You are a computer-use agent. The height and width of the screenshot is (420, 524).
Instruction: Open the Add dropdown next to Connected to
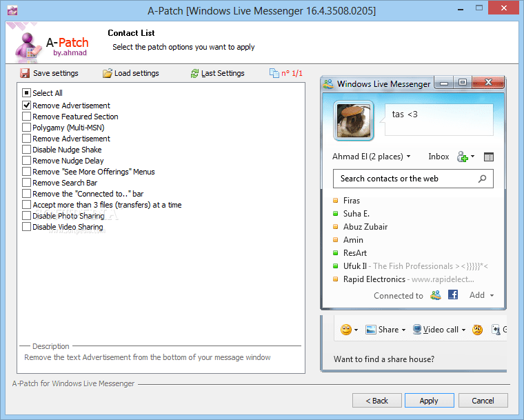pos(492,296)
